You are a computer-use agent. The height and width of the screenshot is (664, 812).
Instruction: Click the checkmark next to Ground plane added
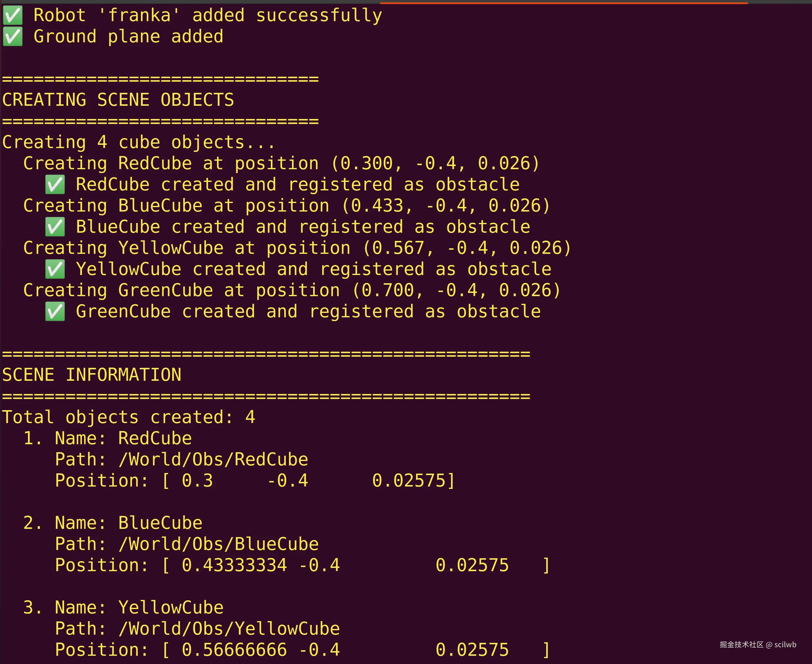[13, 37]
